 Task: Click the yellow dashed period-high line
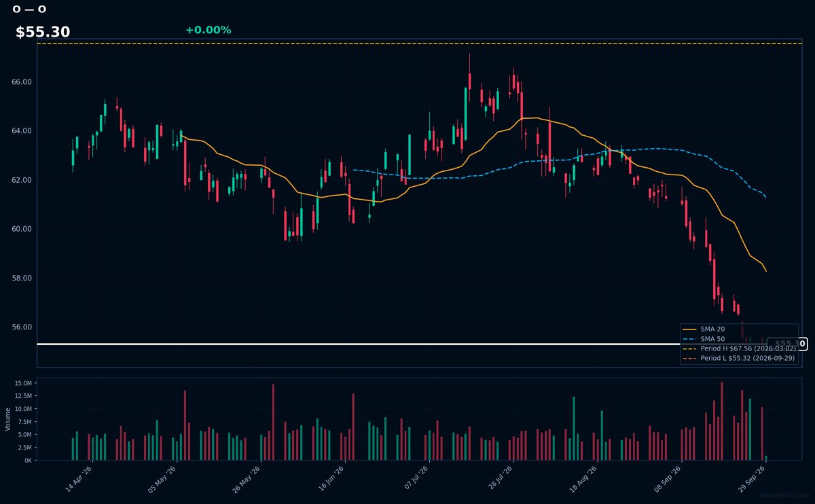[419, 43]
